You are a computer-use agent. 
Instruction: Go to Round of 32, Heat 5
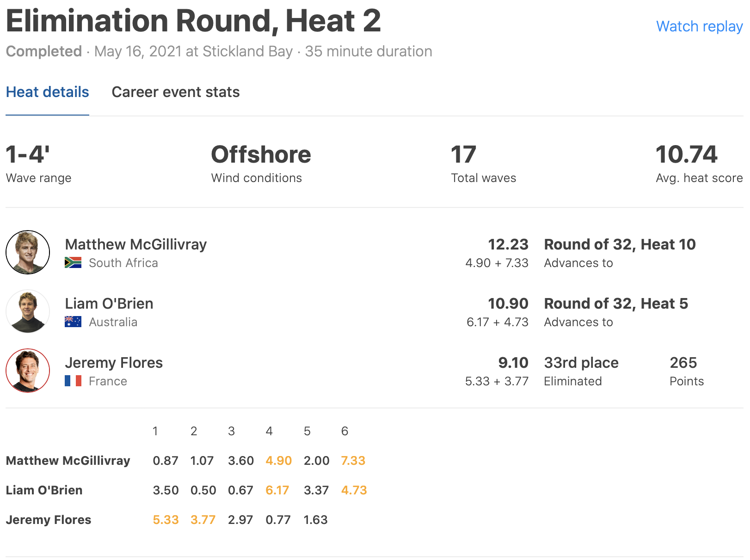click(616, 304)
